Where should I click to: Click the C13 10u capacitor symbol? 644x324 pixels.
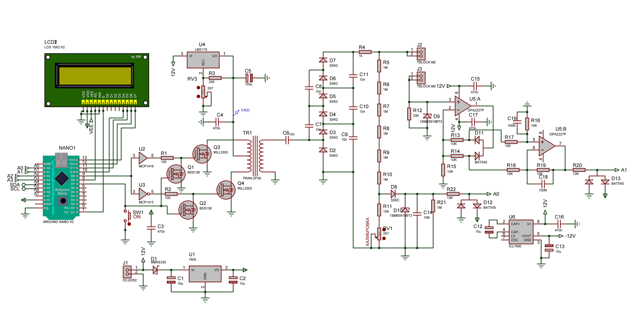[549, 248]
